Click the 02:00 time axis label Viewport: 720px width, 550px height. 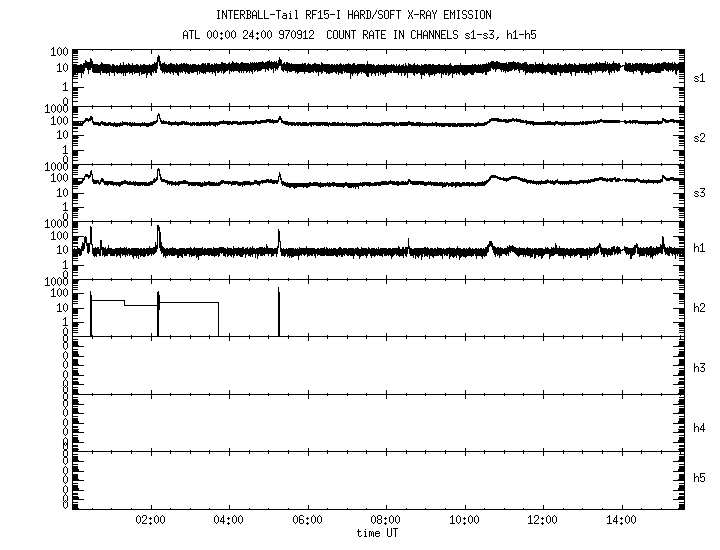coord(150,520)
